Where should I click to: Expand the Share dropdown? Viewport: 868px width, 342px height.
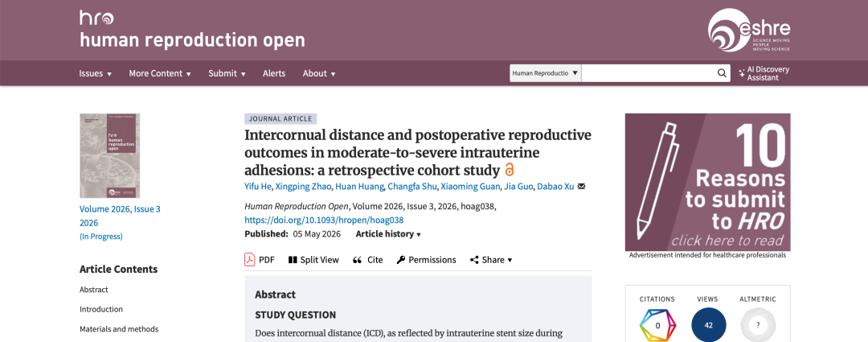click(x=491, y=259)
